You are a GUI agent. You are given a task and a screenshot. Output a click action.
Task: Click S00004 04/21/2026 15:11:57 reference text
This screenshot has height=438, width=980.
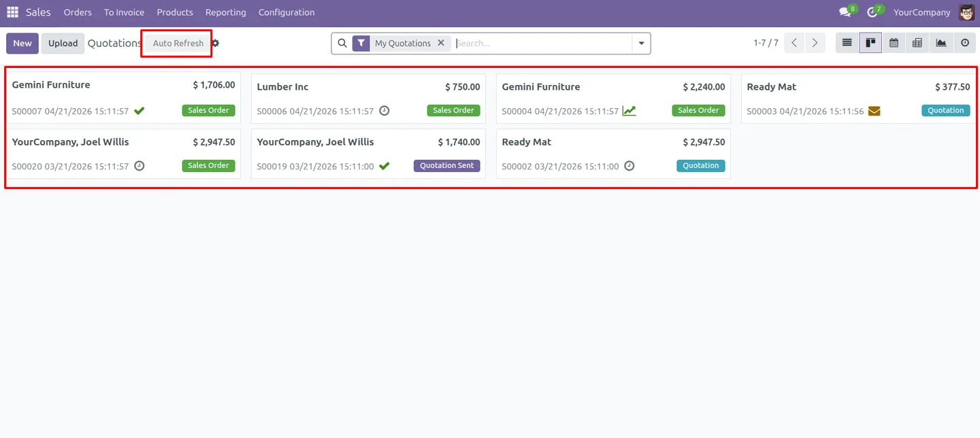point(560,111)
